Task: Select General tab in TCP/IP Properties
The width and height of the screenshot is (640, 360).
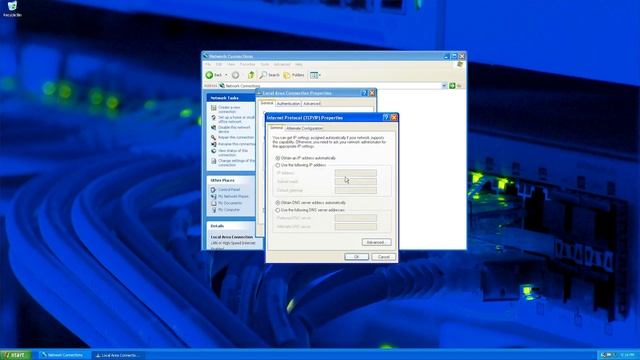Action: coord(276,128)
